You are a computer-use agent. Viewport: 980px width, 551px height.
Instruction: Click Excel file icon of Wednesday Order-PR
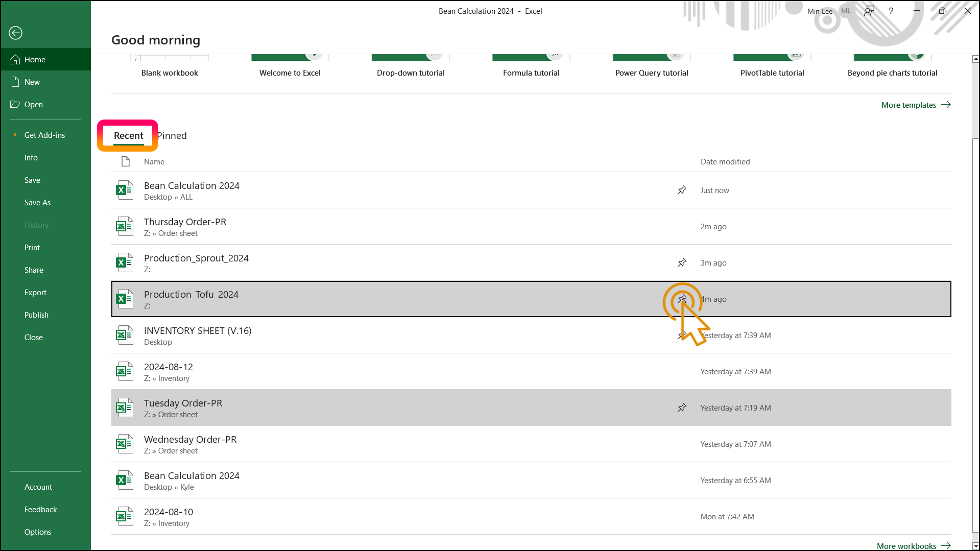[125, 444]
